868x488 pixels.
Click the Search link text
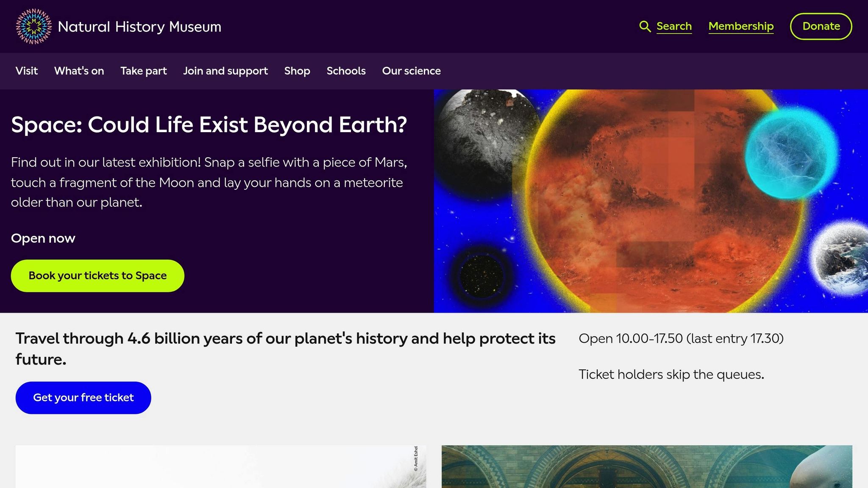pyautogui.click(x=674, y=26)
